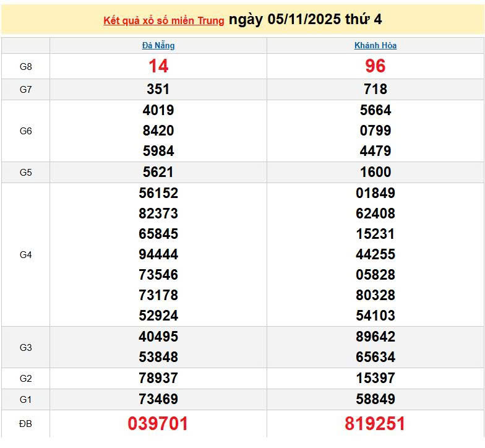The height and width of the screenshot is (448, 485).
Task: Click the G7 result 718
Action: click(x=376, y=90)
